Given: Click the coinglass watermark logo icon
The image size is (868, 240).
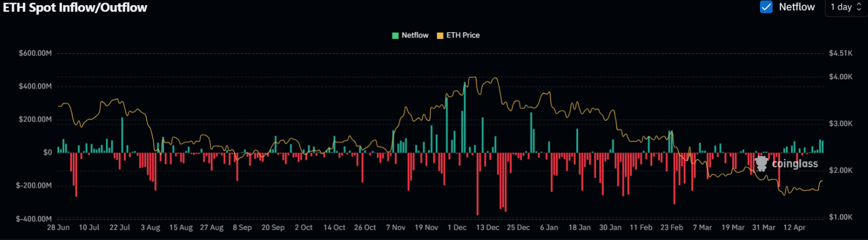Looking at the screenshot, I should [x=761, y=164].
